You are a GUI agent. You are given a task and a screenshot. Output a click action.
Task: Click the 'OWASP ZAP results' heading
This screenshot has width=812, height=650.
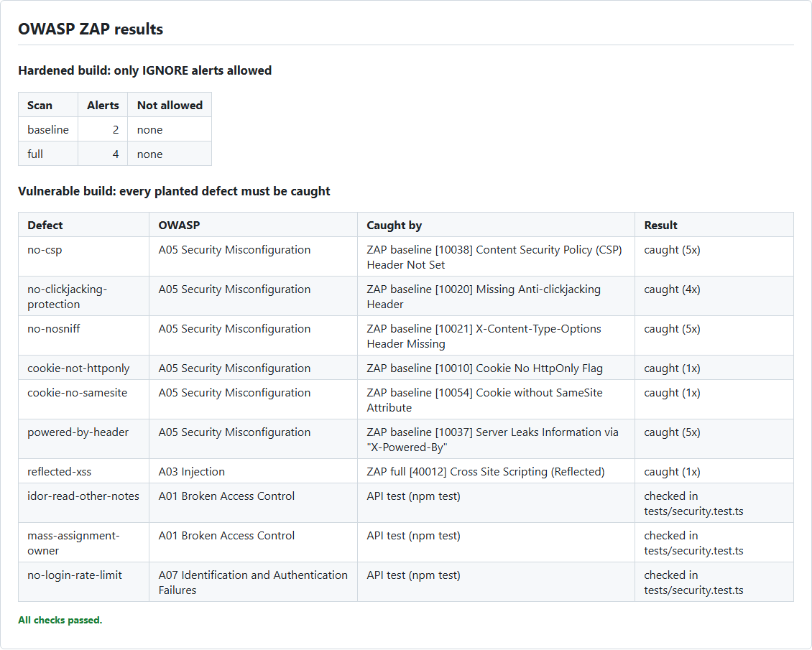[x=91, y=29]
